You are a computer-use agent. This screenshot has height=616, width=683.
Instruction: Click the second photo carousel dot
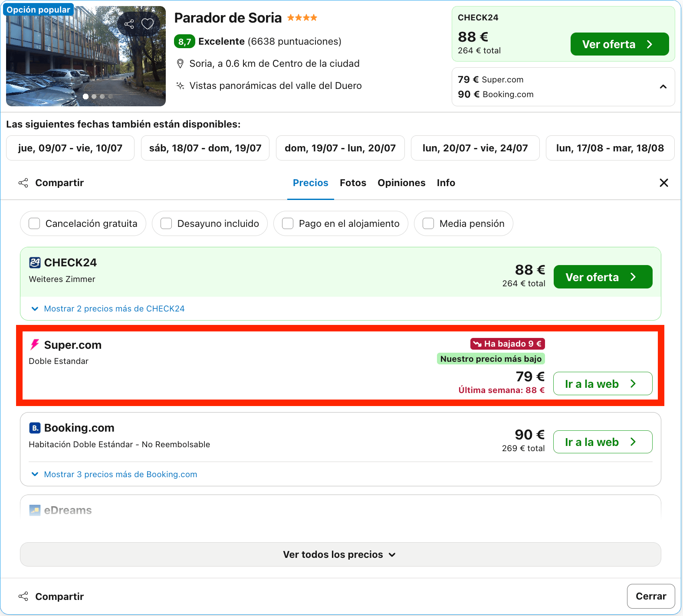tap(94, 97)
